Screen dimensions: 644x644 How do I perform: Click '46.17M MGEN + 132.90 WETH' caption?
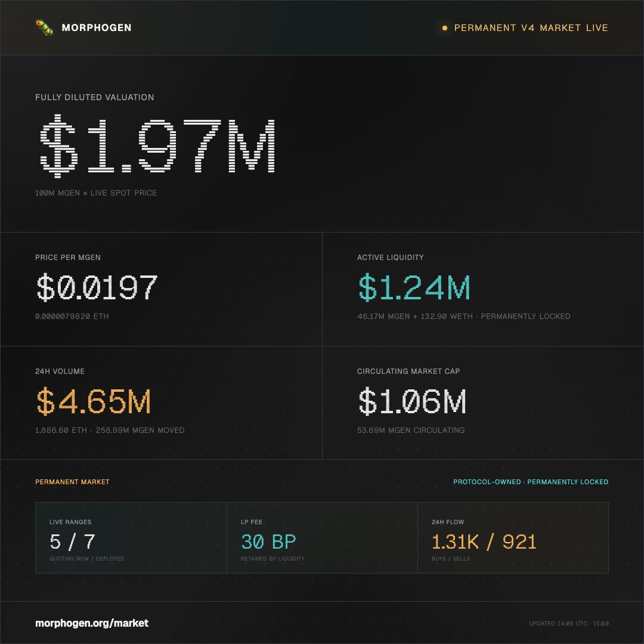[415, 316]
